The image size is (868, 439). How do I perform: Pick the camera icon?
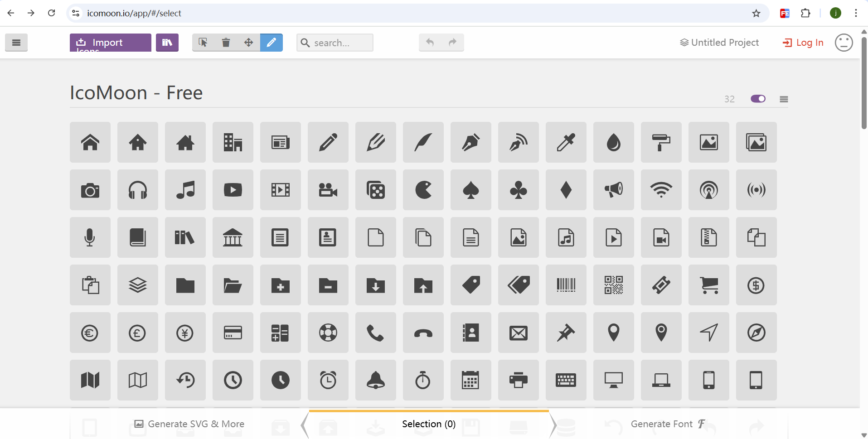coord(90,190)
